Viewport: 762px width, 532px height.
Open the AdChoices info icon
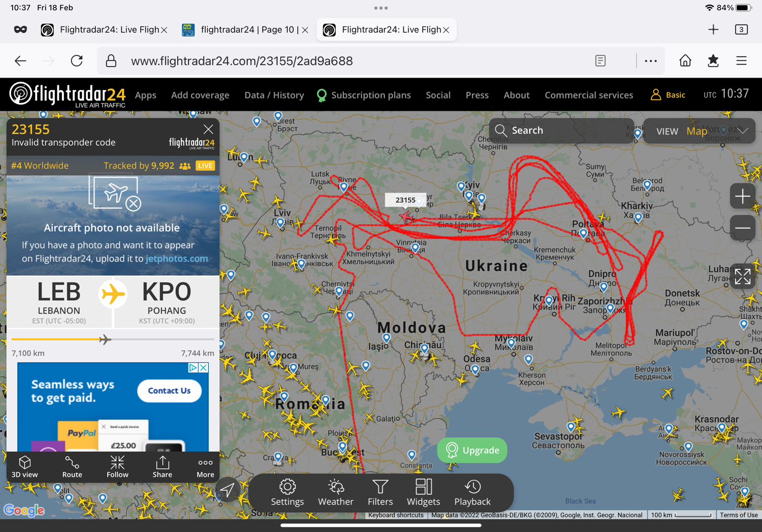(193, 367)
